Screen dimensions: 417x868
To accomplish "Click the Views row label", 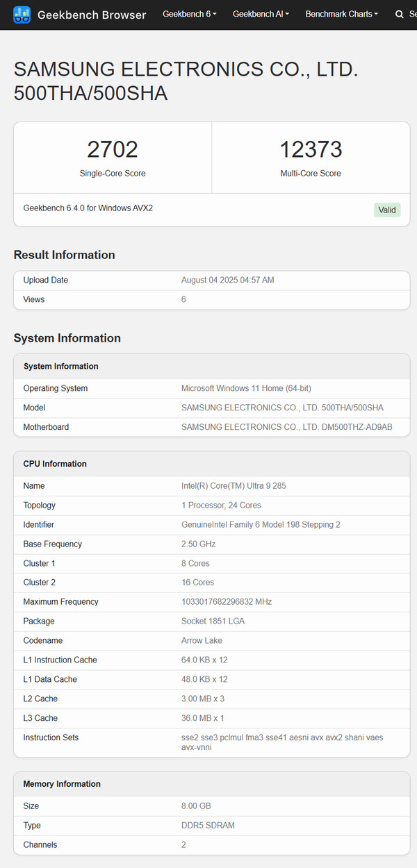I will tap(34, 300).
